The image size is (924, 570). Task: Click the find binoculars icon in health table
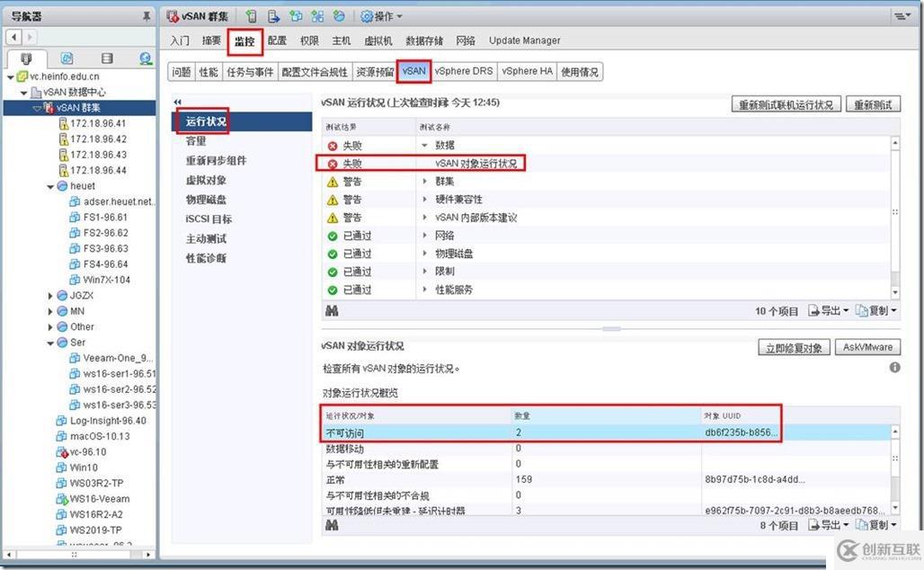click(332, 311)
